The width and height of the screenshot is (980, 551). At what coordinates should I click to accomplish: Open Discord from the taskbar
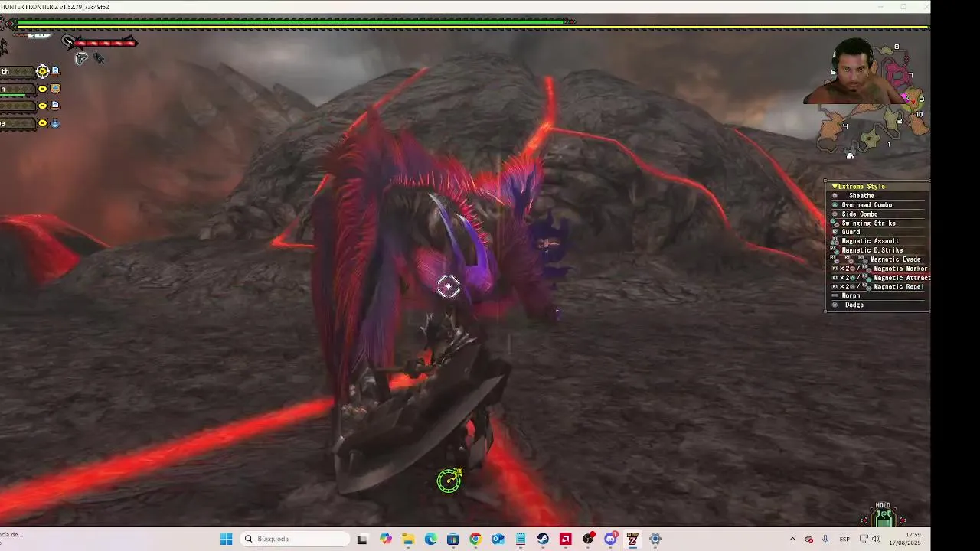point(611,539)
